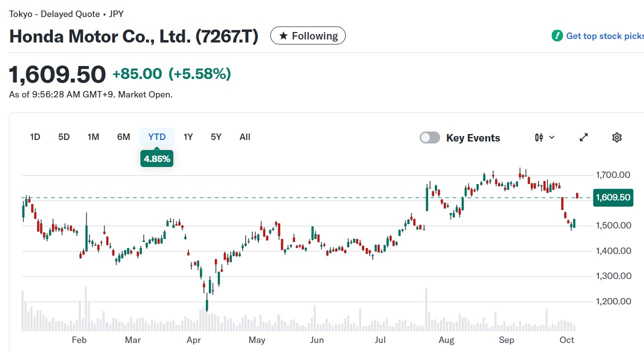Select the YTD time range

(157, 137)
